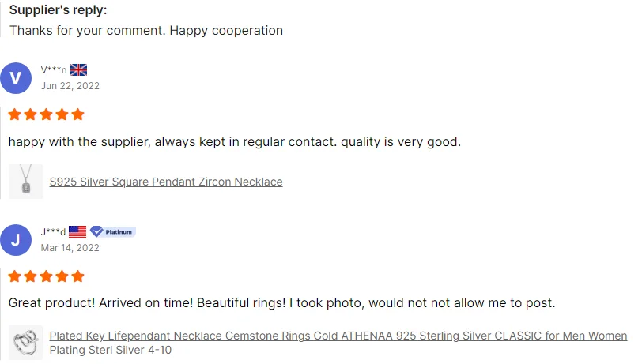Click the 'happy with the supplier' review text

coord(234,142)
